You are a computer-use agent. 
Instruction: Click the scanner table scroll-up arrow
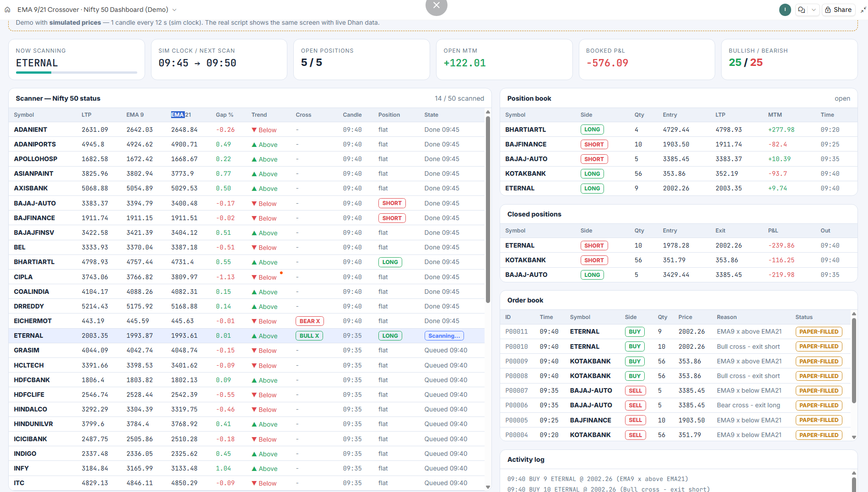pyautogui.click(x=488, y=112)
